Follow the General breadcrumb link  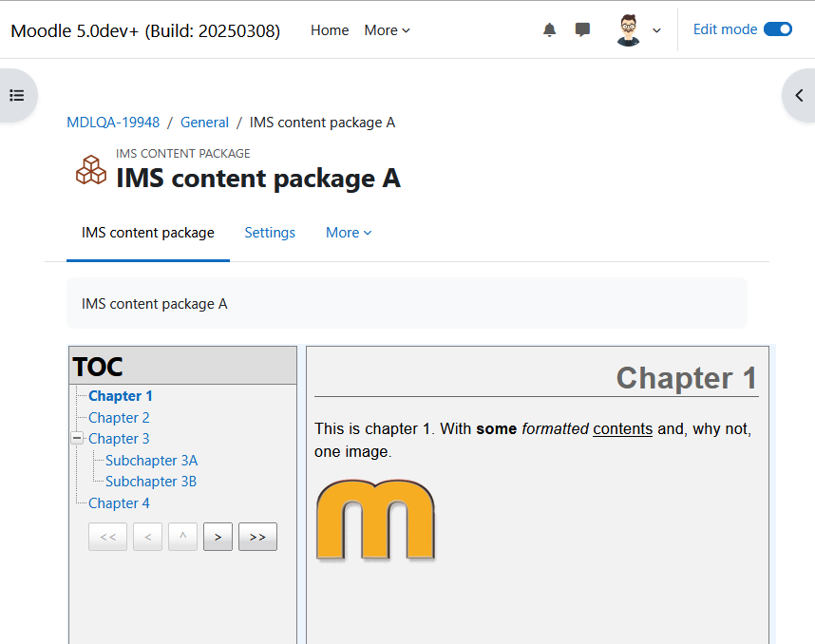(204, 123)
